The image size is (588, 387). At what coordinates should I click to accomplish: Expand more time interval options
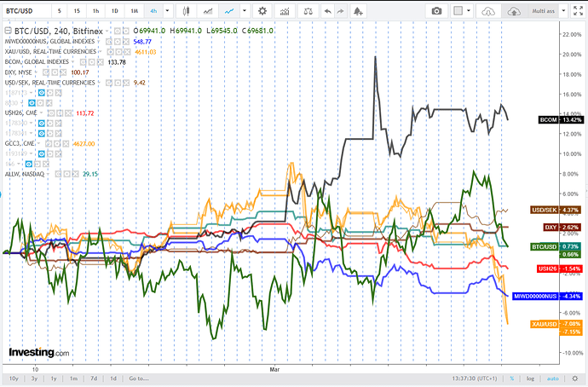(167, 11)
